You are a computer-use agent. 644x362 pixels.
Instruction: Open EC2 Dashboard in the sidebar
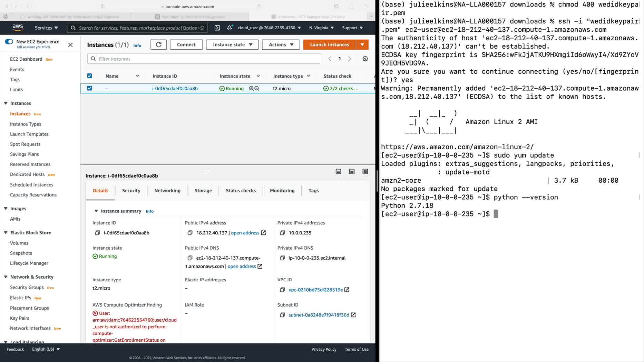coord(26,59)
